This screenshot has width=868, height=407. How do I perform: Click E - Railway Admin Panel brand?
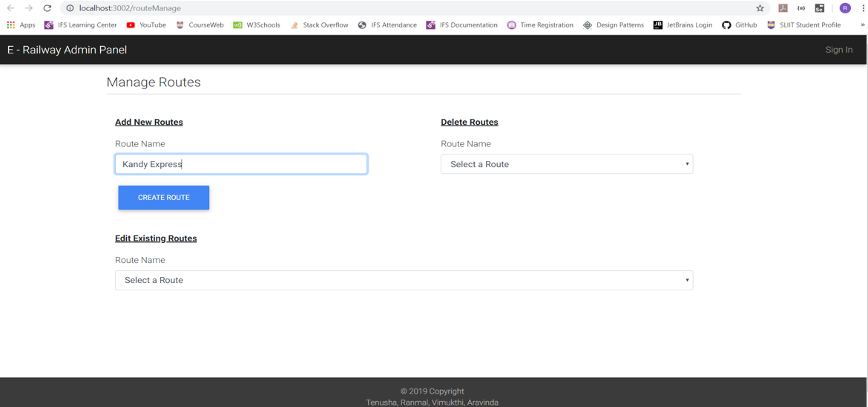67,50
